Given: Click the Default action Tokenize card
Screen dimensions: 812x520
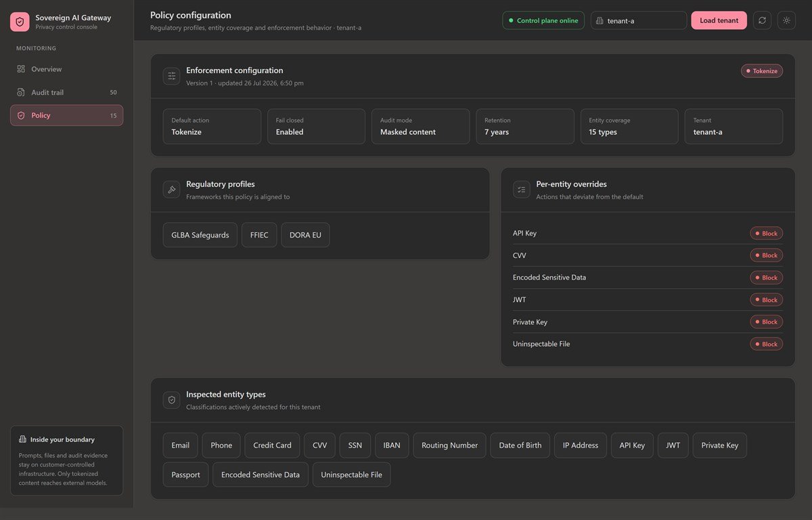Looking at the screenshot, I should 212,127.
